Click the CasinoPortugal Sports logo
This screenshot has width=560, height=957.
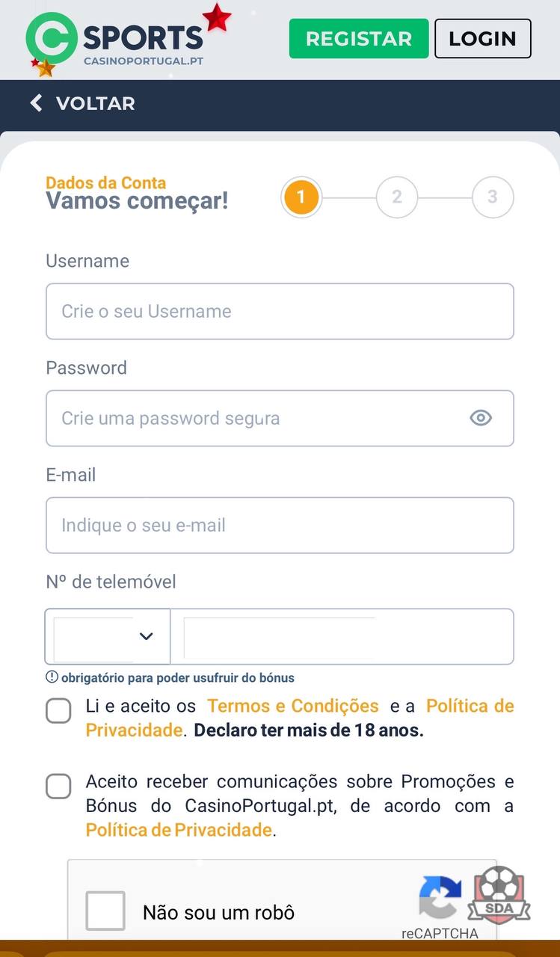click(x=120, y=42)
